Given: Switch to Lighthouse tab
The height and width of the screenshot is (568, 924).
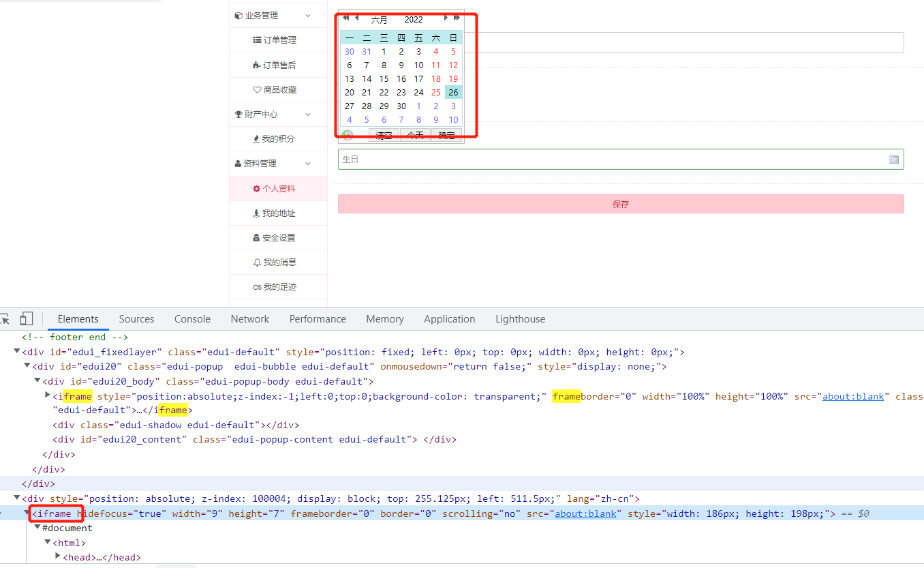Looking at the screenshot, I should pyautogui.click(x=521, y=319).
